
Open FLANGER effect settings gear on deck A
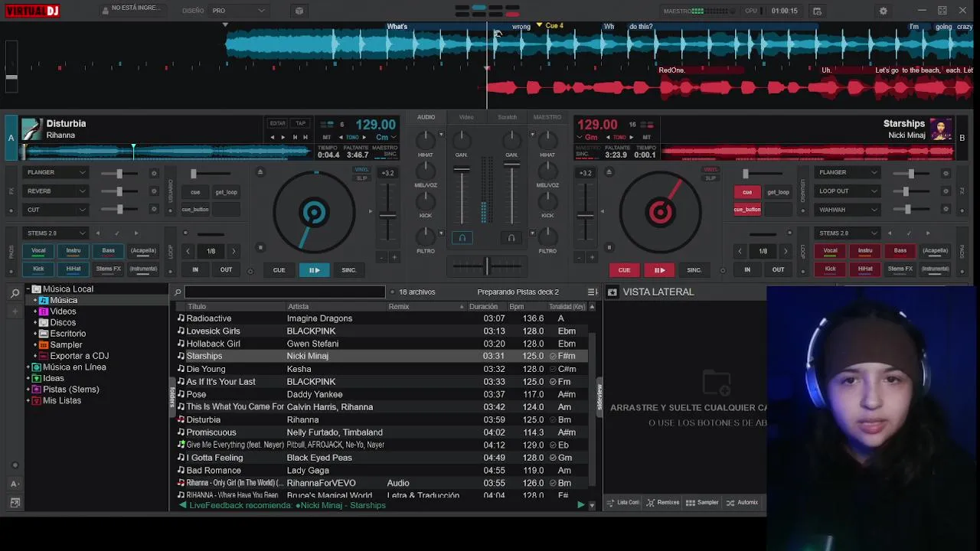pyautogui.click(x=154, y=173)
